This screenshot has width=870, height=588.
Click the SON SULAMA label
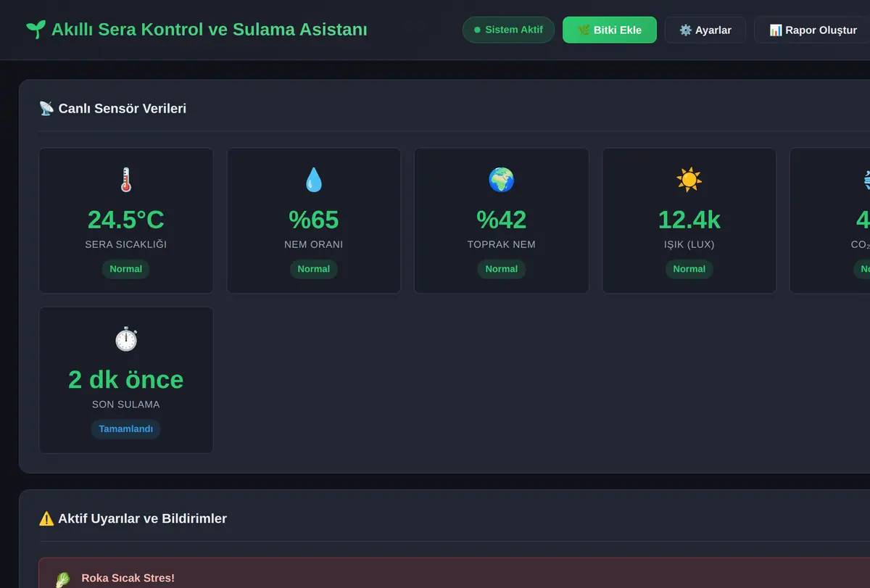tap(126, 405)
